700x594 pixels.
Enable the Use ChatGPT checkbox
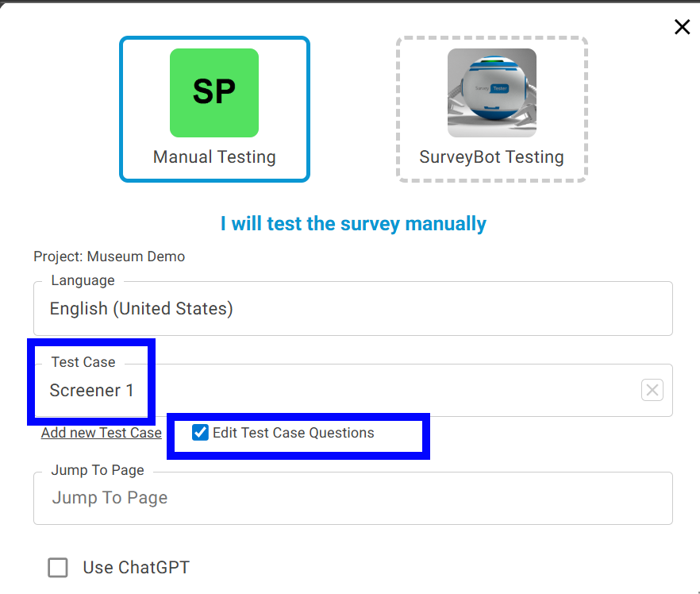[x=58, y=568]
